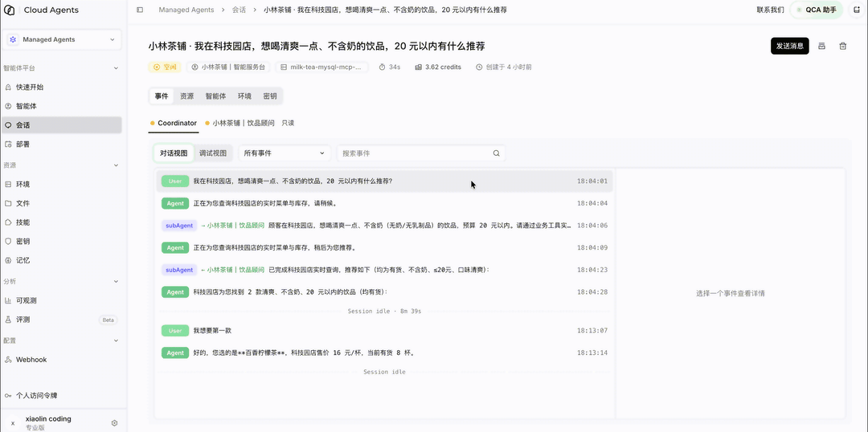Click 会话 in the breadcrumb
Viewport: 868px width, 432px height.
click(x=240, y=10)
